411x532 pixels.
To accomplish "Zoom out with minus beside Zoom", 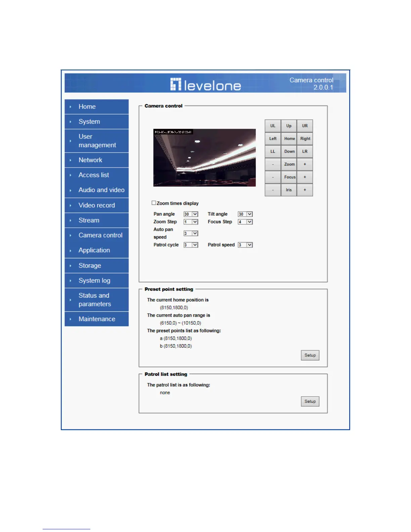I will tap(273, 164).
